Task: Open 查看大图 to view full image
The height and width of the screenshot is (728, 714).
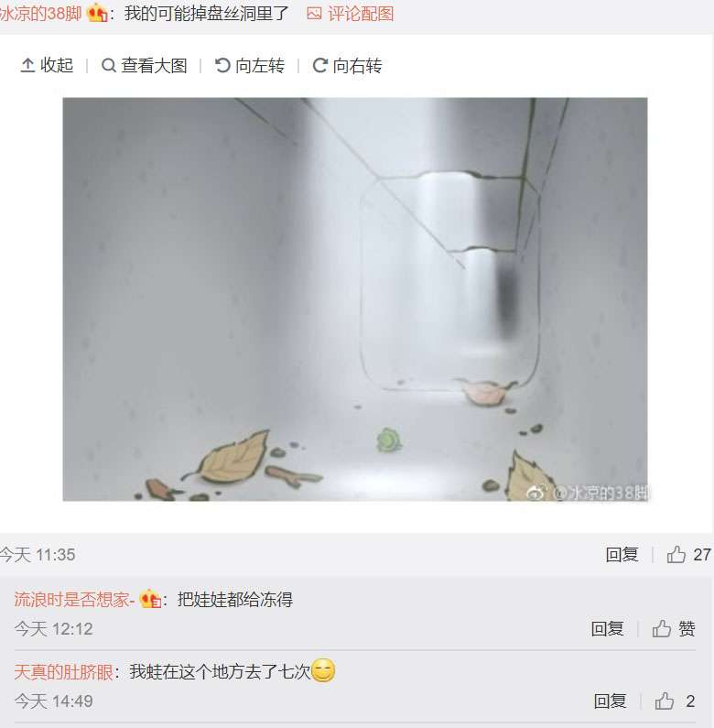Action: [x=145, y=65]
